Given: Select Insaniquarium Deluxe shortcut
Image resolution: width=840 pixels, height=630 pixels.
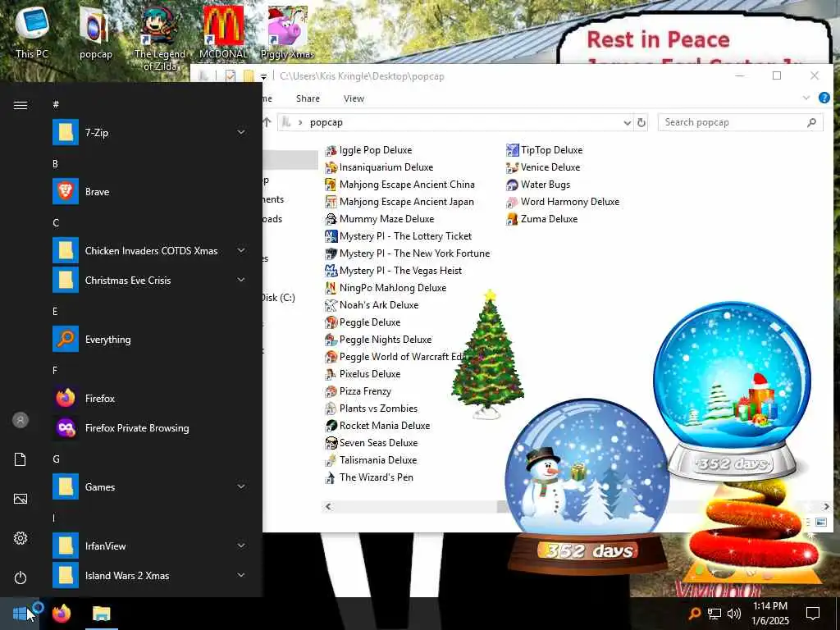Looking at the screenshot, I should [379, 167].
